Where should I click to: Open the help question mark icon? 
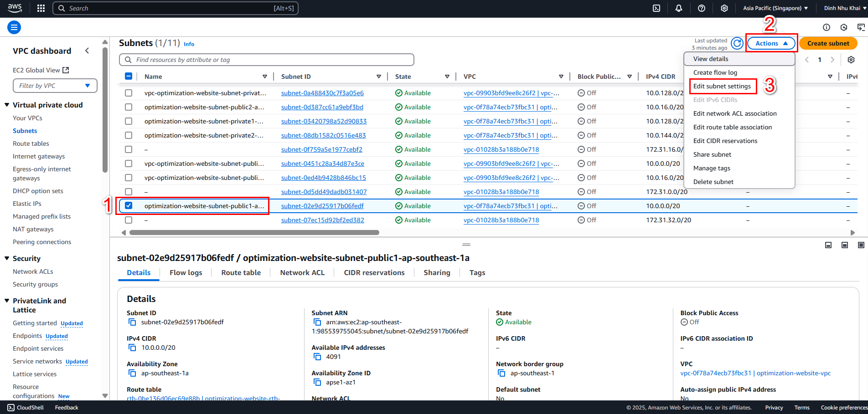coord(702,8)
